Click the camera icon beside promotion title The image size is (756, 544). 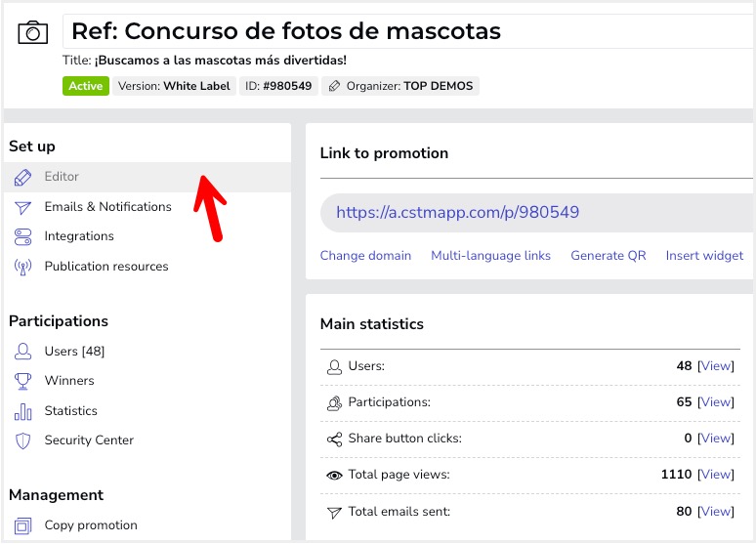[x=33, y=32]
